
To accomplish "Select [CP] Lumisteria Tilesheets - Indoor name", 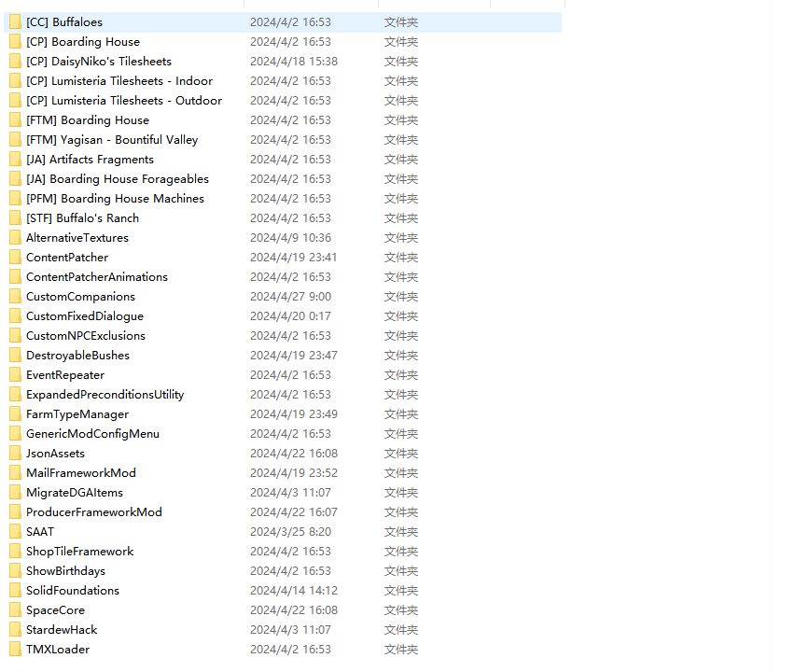I will (x=119, y=81).
